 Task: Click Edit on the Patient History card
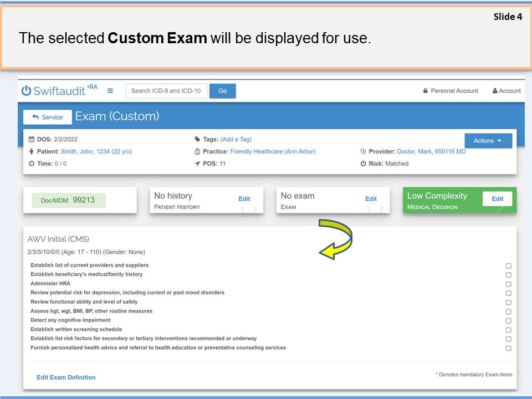(x=244, y=199)
